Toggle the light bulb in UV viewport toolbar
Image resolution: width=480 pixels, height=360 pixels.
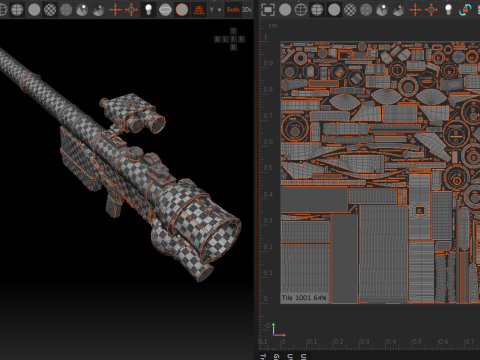(x=448, y=10)
